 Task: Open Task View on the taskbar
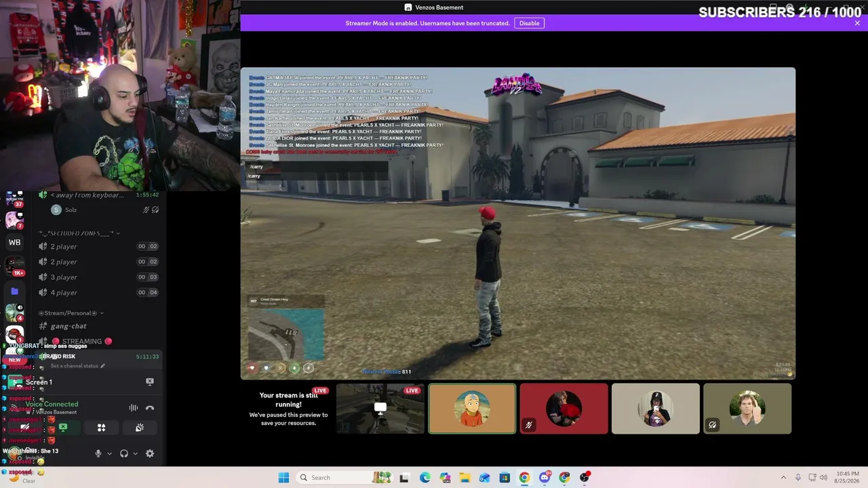point(404,478)
